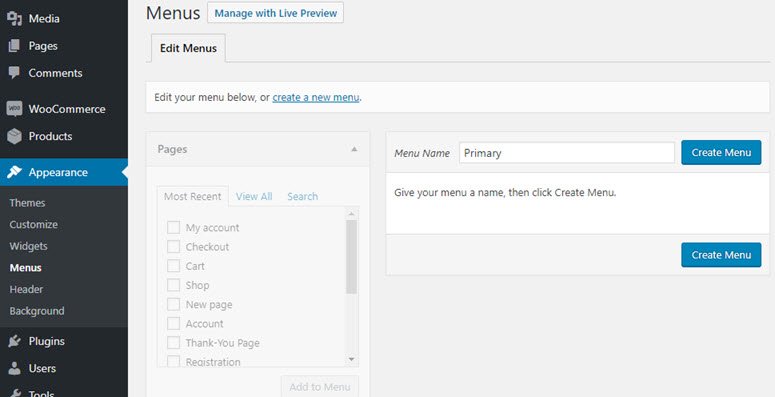Image resolution: width=775 pixels, height=397 pixels.
Task: Click the Pages sidebar icon
Action: click(14, 46)
